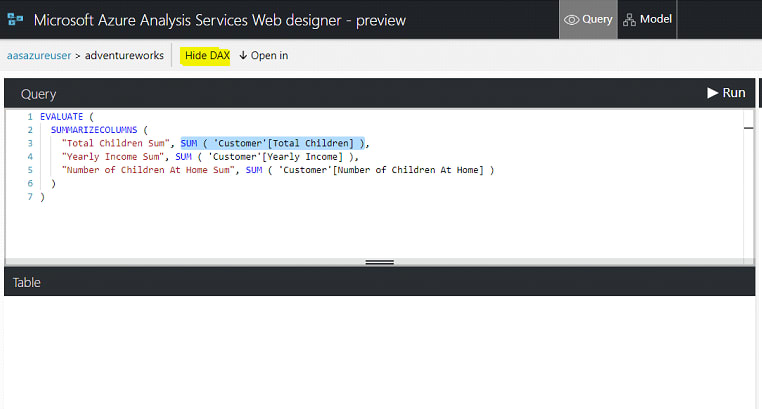Run the DAX query
This screenshot has height=409, width=762.
[726, 93]
